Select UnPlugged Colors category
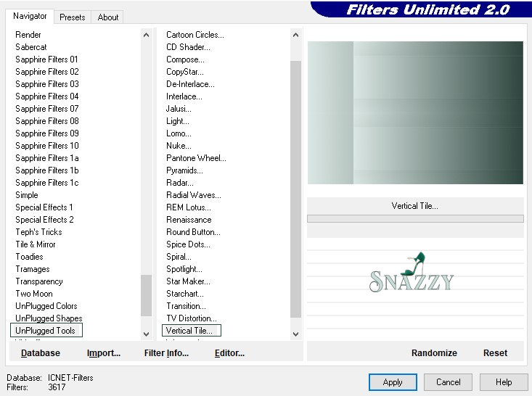Screen dimensions: 532x396 pyautogui.click(x=46, y=306)
